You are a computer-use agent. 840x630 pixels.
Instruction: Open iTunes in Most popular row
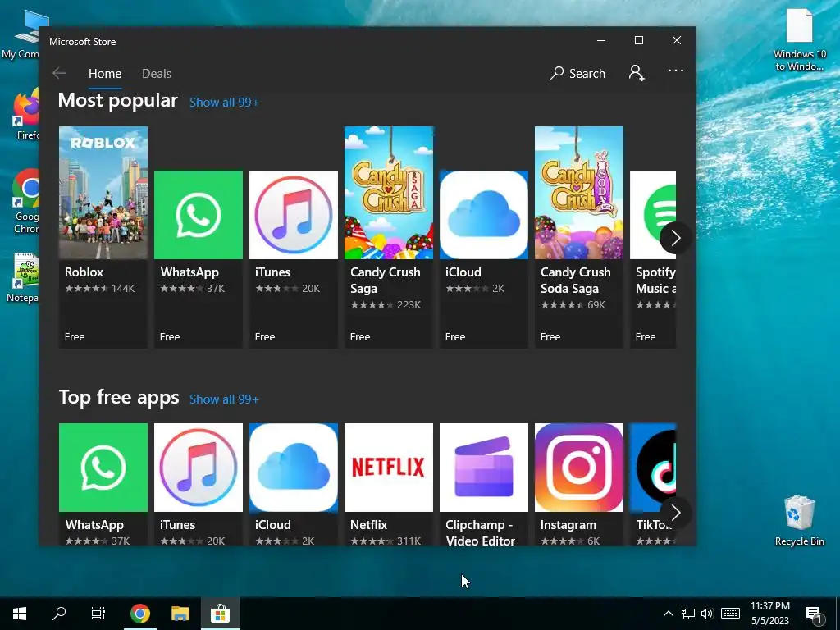pyautogui.click(x=294, y=259)
